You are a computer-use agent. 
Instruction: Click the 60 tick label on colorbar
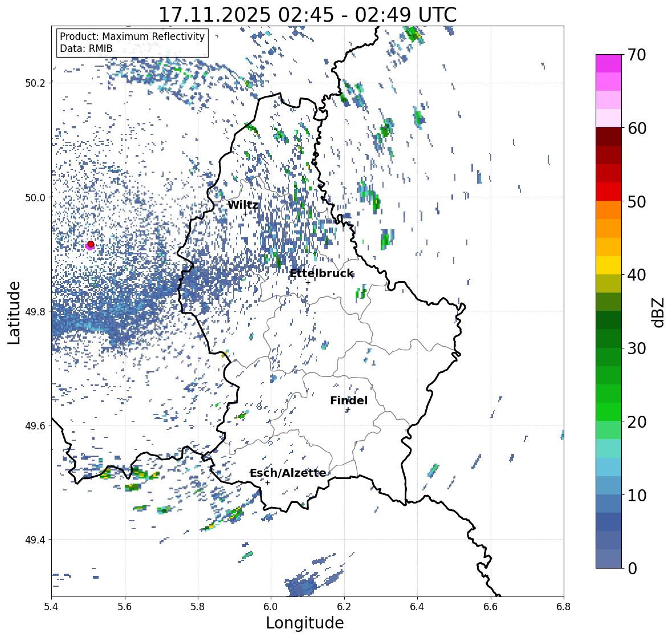(x=637, y=128)
